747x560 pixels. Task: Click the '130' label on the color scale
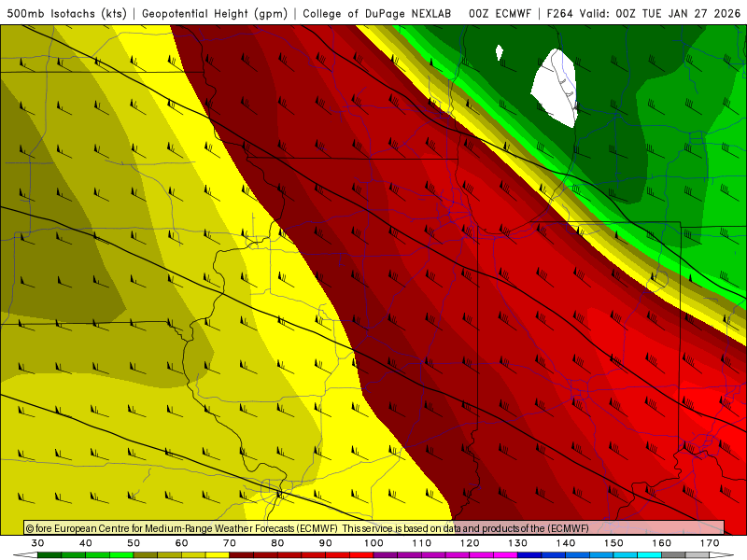coord(517,543)
